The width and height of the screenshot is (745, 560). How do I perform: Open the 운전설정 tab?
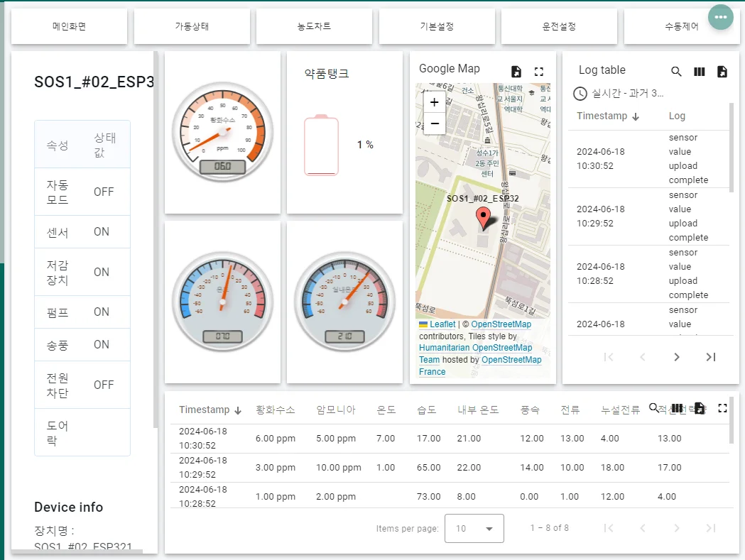559,26
